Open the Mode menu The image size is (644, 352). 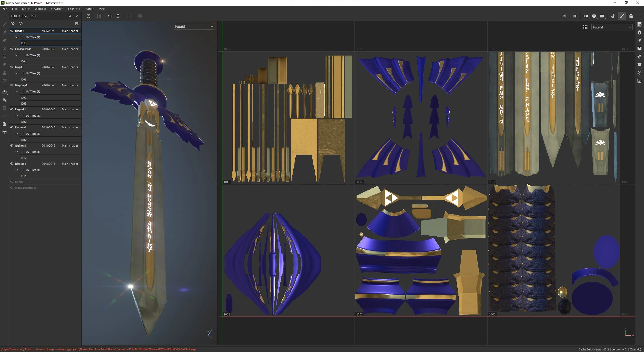pos(26,9)
